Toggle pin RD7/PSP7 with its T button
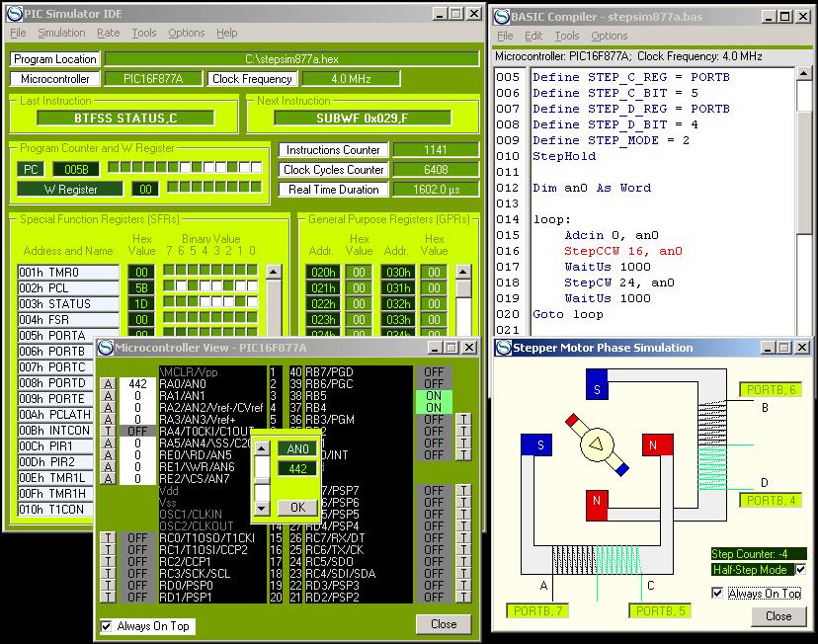This screenshot has height=644, width=818. (x=463, y=491)
